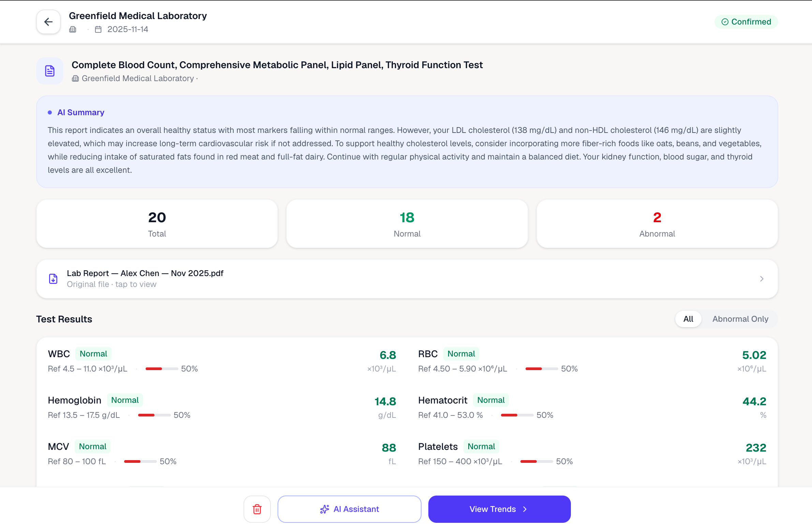Click the Hemoglobin value 14.8
Image resolution: width=812 pixels, height=531 pixels.
385,401
